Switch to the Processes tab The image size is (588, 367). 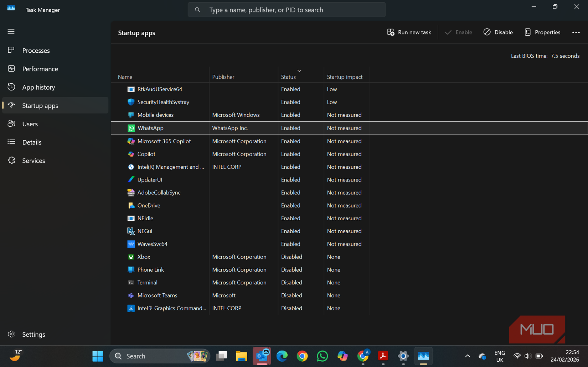(36, 50)
